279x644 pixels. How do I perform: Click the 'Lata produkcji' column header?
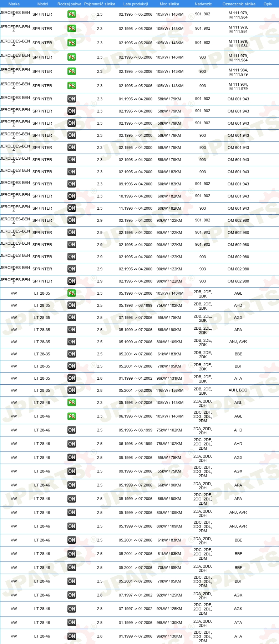[136, 4]
